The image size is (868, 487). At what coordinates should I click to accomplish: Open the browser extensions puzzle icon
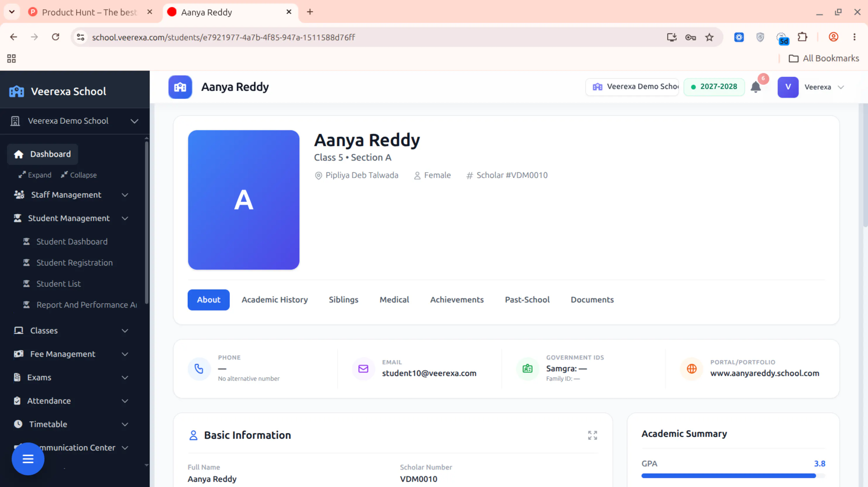802,37
